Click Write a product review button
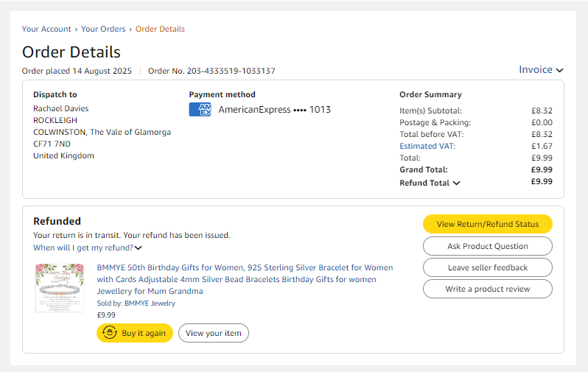This screenshot has height=372, width=588. (487, 289)
